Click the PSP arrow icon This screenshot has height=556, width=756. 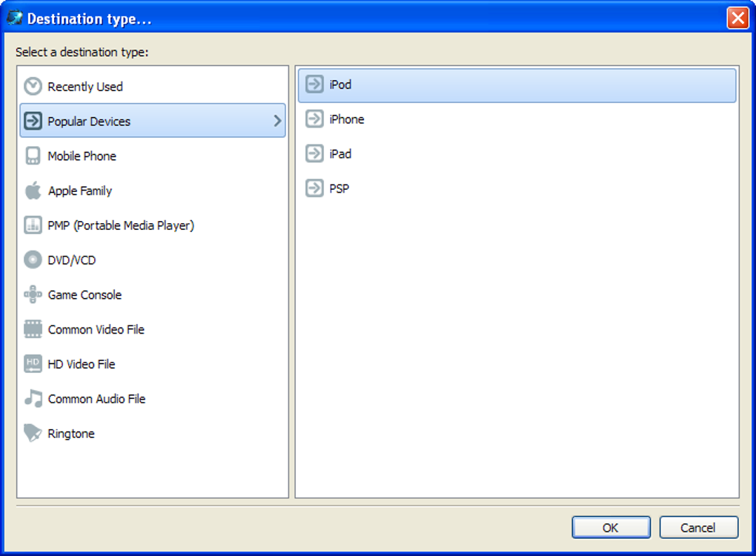click(x=314, y=188)
